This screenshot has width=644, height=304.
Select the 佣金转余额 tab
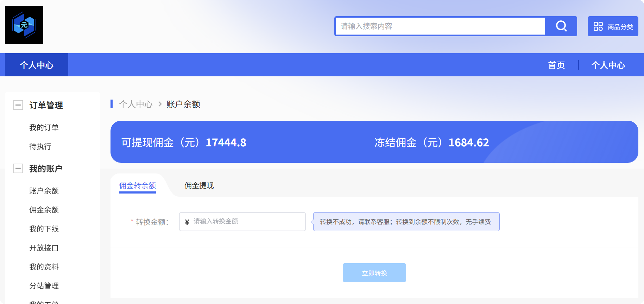137,186
